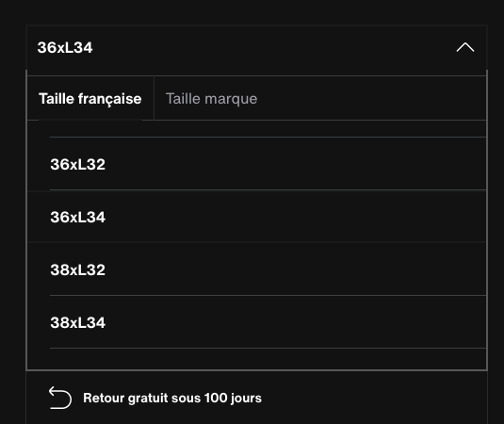This screenshot has height=424, width=504.
Task: Click the upward chevron beside 36xL34
Action: click(x=465, y=47)
